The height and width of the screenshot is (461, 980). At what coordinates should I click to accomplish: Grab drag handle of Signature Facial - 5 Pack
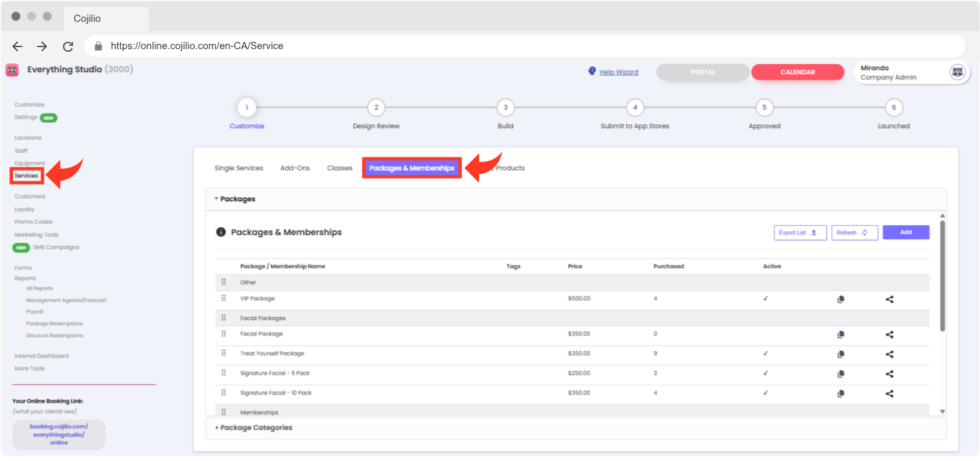point(224,373)
